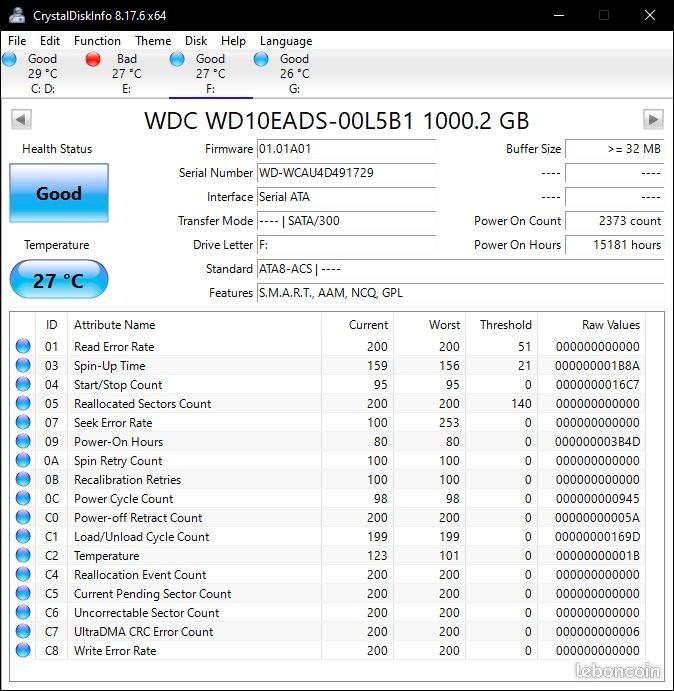Go to the previous disk arrow
The height and width of the screenshot is (691, 674).
tap(21, 119)
